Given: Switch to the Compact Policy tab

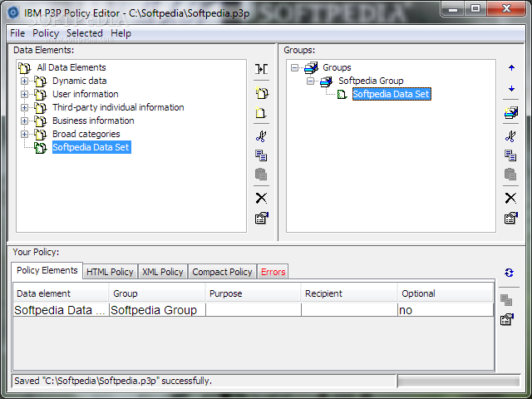Looking at the screenshot, I should click(x=222, y=272).
